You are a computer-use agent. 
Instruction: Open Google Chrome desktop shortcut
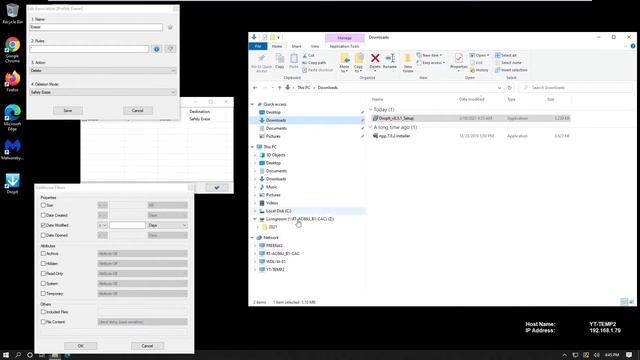coord(12,50)
